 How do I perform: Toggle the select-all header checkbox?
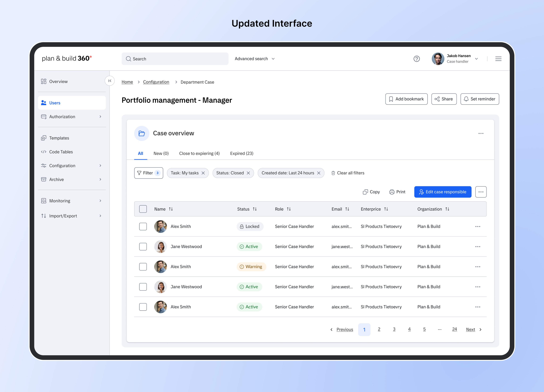click(x=143, y=209)
